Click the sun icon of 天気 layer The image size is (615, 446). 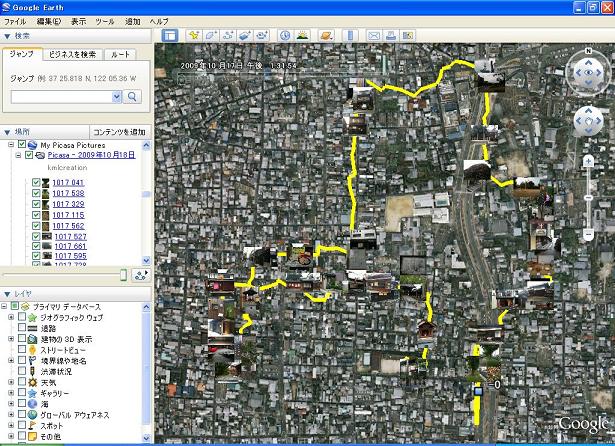(33, 382)
